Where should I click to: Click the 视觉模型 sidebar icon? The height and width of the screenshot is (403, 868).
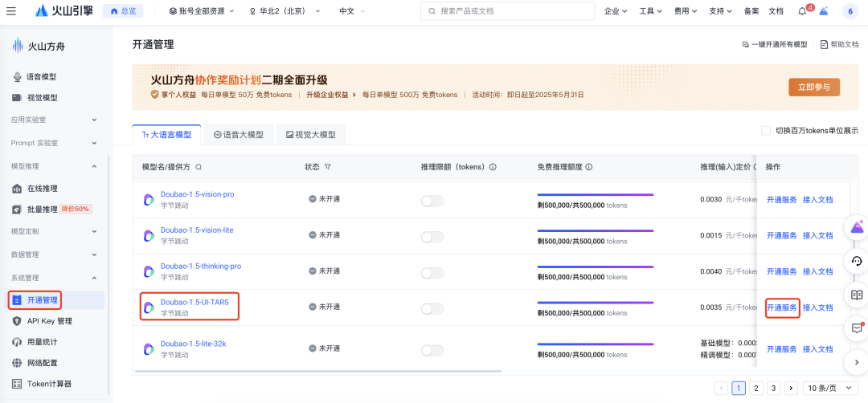17,98
